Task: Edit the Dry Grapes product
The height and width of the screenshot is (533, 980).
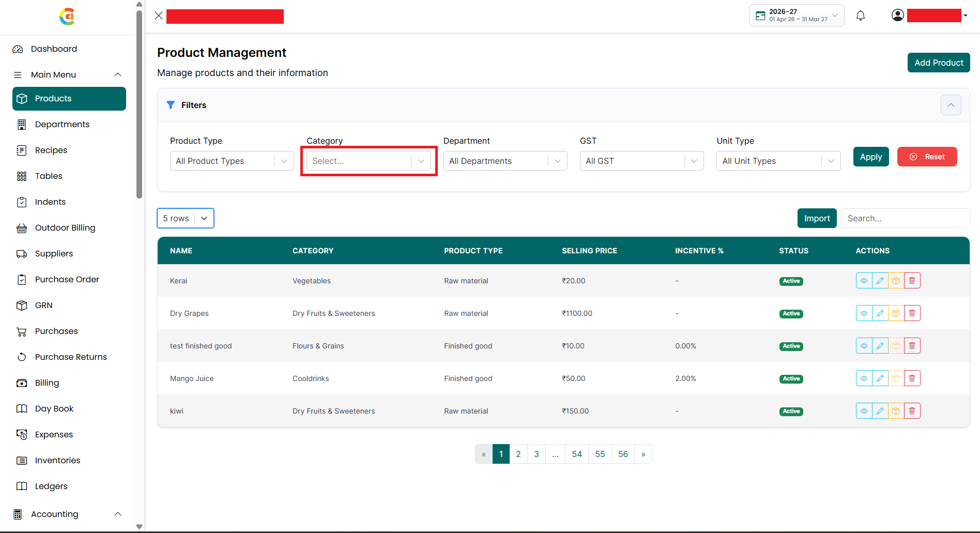Action: click(880, 313)
